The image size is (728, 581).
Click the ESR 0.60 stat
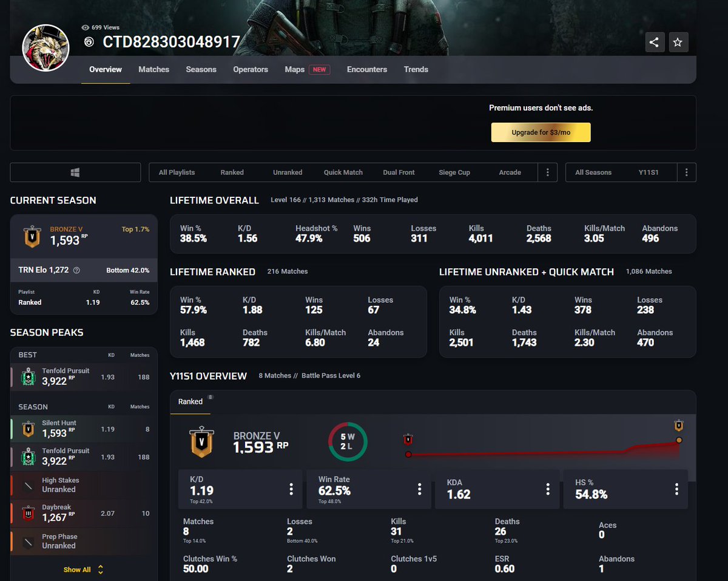click(x=505, y=564)
